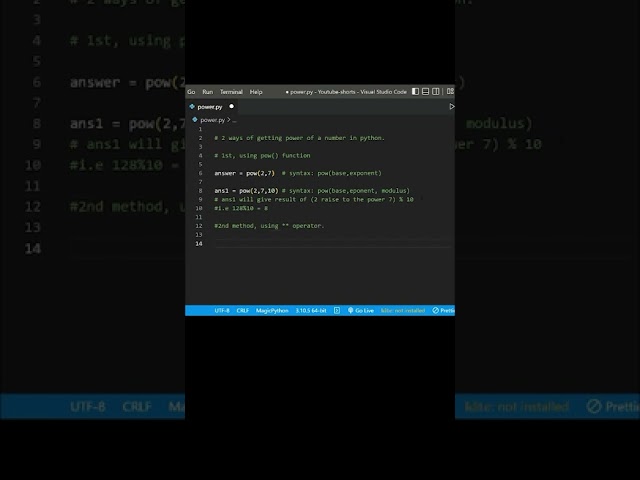Viewport: 640px width, 480px height.
Task: Toggle secondary sidebar layout icon
Action: pyautogui.click(x=436, y=91)
